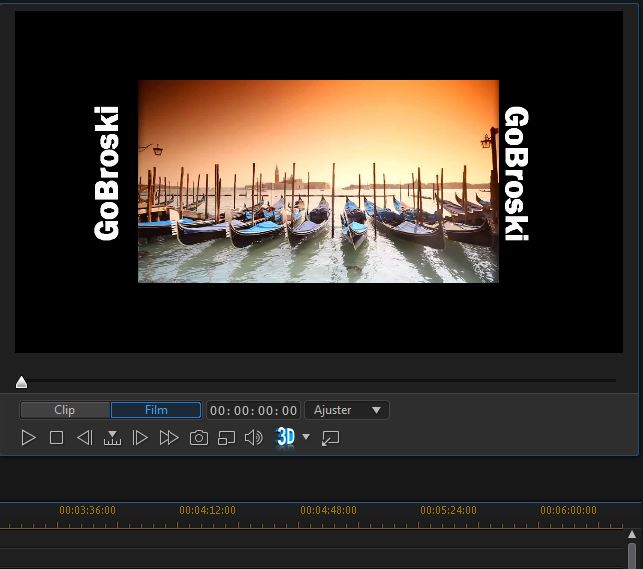The width and height of the screenshot is (643, 569).
Task: Click the speaker volume icon
Action: point(254,438)
